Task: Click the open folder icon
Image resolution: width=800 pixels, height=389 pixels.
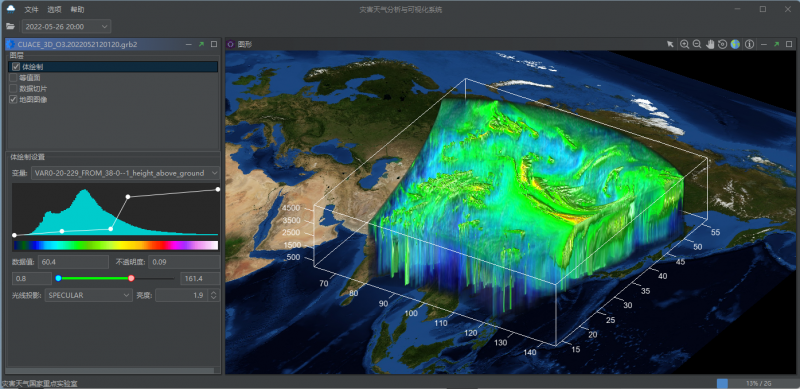Action: coord(10,26)
